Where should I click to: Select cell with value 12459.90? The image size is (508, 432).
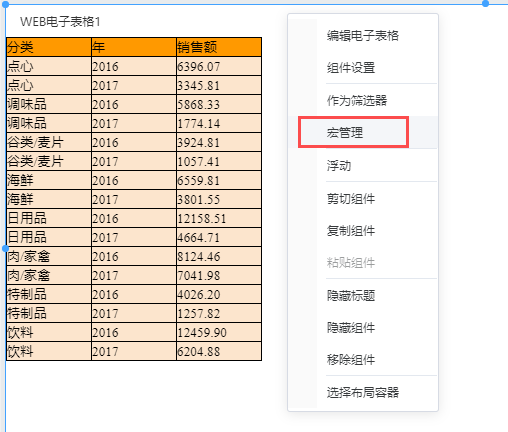[x=219, y=332]
